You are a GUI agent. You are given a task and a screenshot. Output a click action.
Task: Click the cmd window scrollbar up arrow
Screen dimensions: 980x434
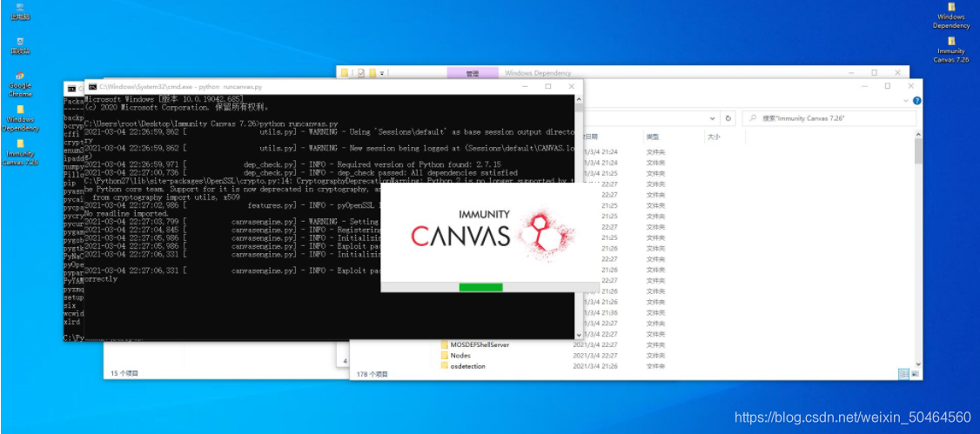579,98
